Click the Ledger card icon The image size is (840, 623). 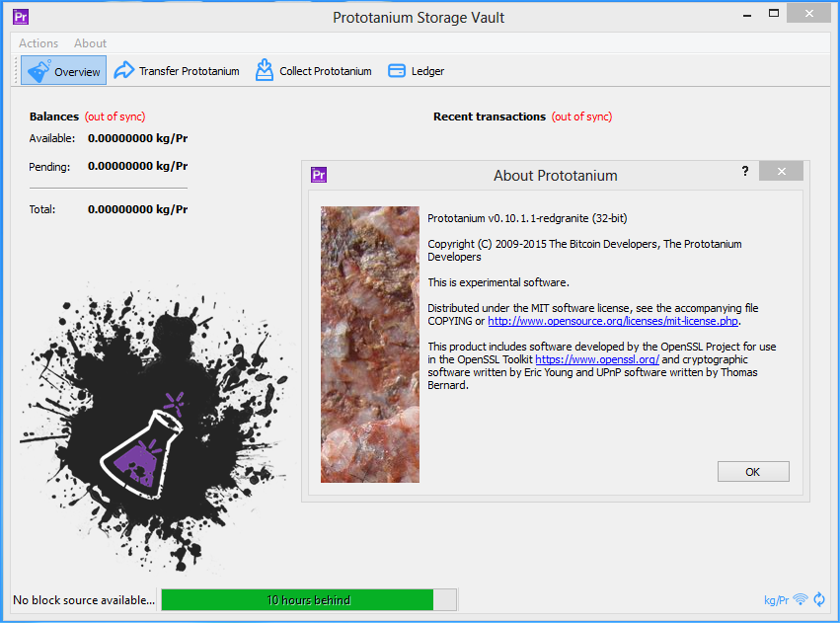(397, 71)
